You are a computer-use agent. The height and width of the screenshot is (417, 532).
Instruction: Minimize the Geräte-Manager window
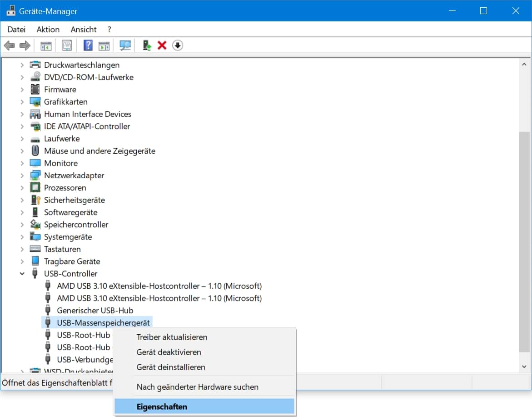(x=452, y=11)
